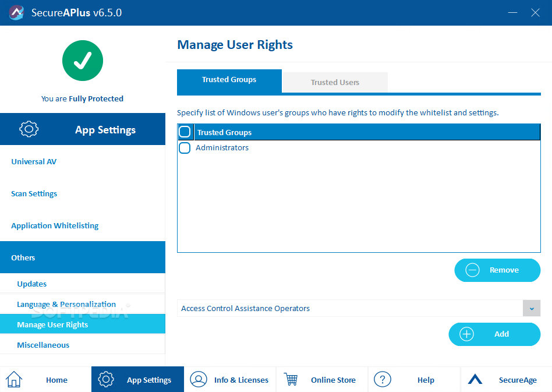Viewport: 552px width, 392px height.
Task: Click the Remove button
Action: [497, 270]
